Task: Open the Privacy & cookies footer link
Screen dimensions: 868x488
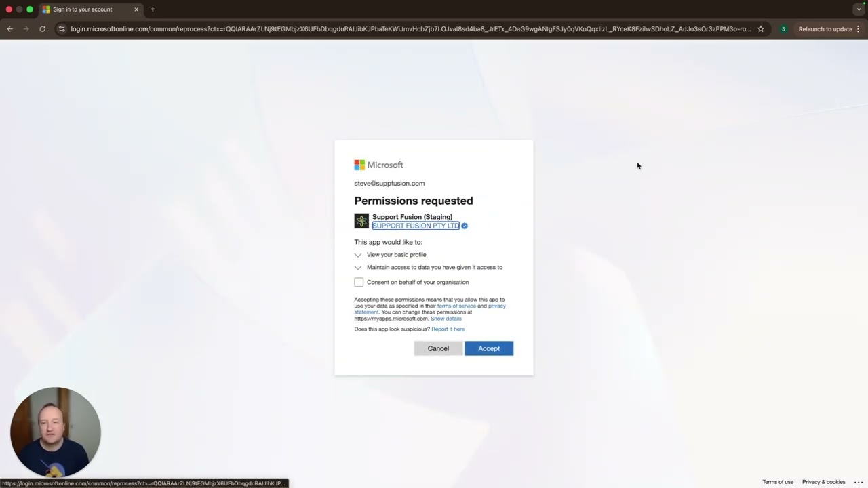Action: [x=824, y=482]
